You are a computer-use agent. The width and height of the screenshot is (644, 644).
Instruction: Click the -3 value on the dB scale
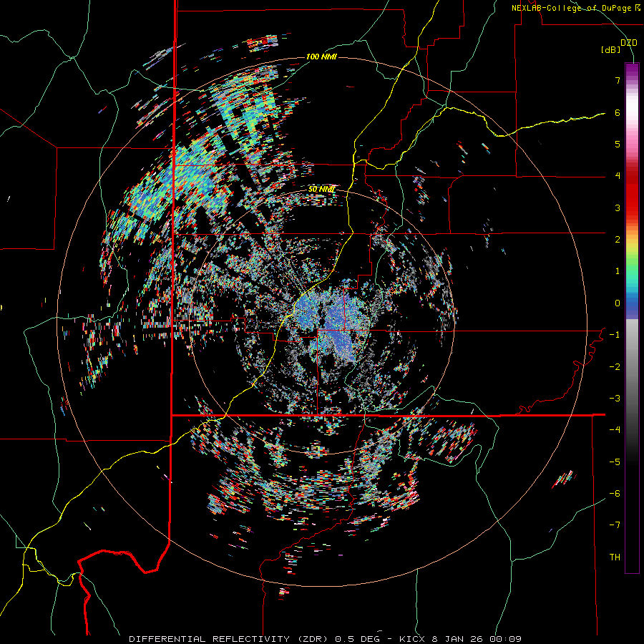pos(615,399)
